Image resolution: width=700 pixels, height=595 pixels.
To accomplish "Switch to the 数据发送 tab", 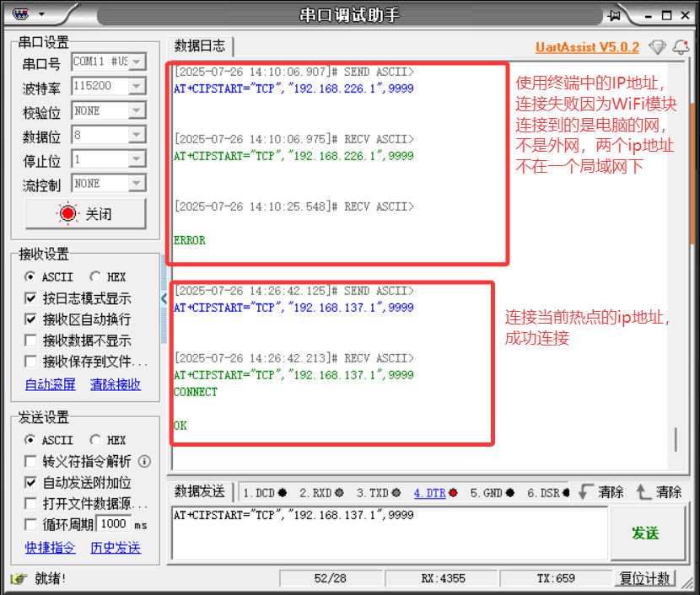I will click(200, 491).
